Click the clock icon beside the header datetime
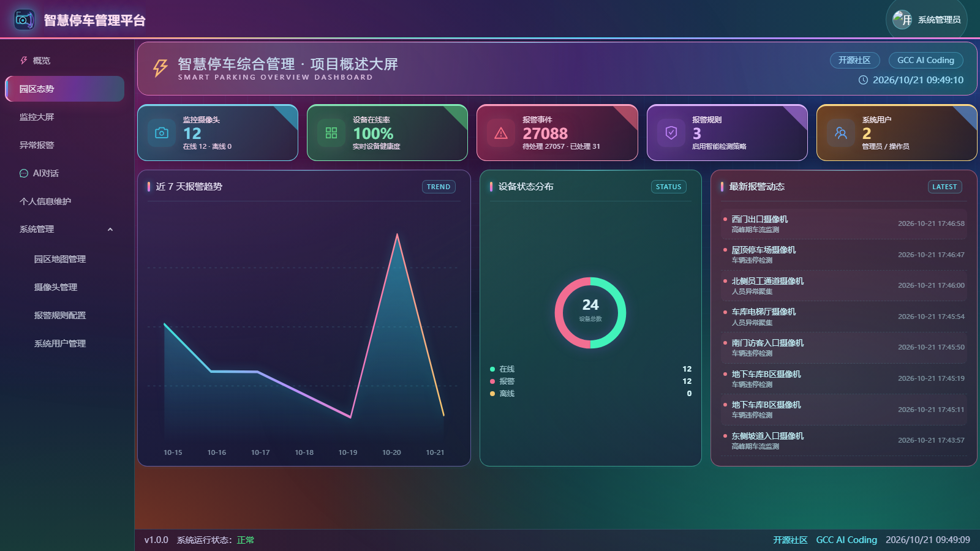 863,80
